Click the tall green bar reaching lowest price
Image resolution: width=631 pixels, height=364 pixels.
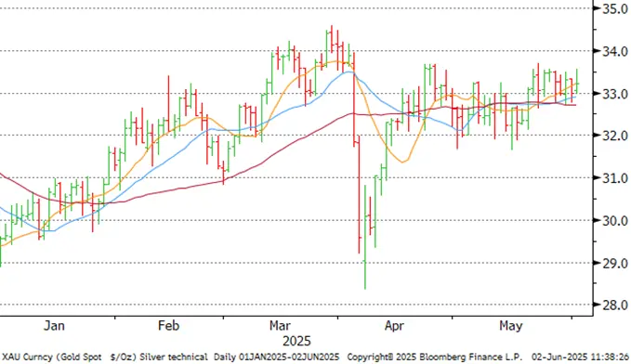click(365, 238)
